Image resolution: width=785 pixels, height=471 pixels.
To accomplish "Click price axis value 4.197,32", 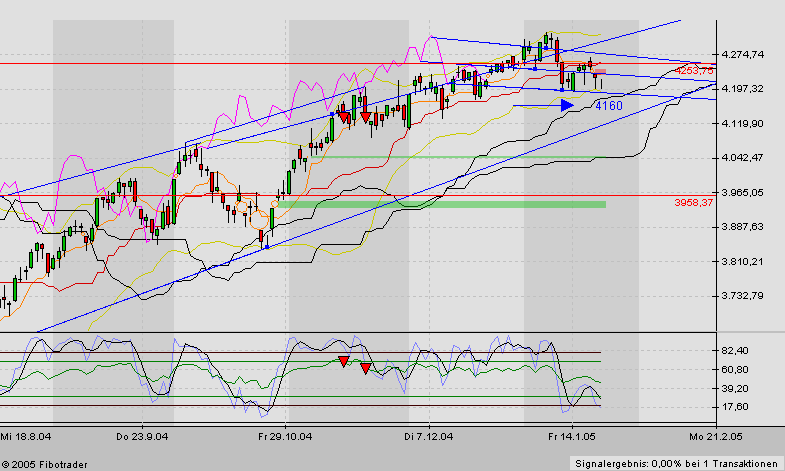I will pos(742,89).
